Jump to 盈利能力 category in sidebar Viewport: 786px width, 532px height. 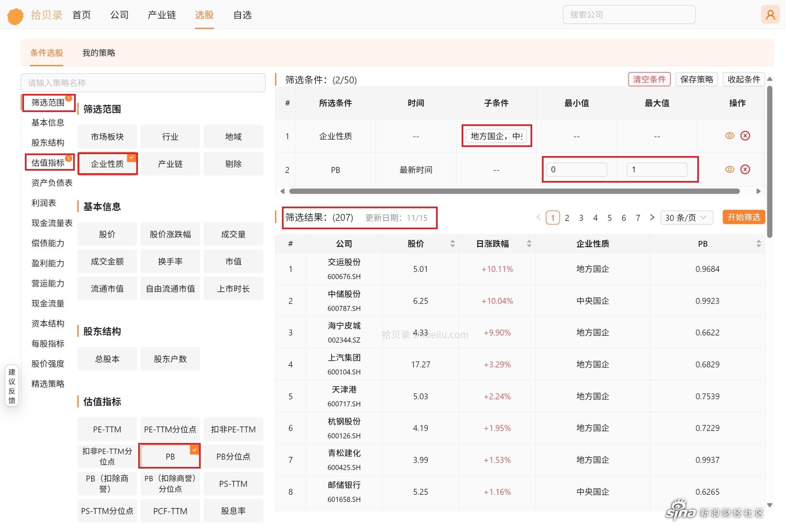[48, 263]
